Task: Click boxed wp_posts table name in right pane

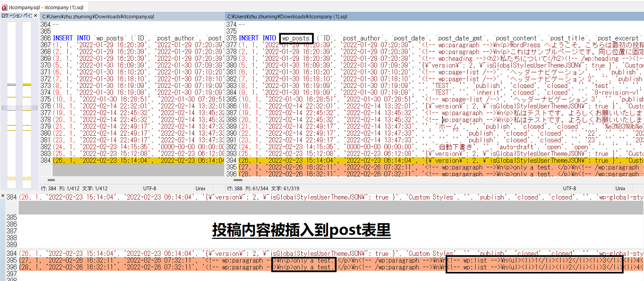Action: pos(296,38)
